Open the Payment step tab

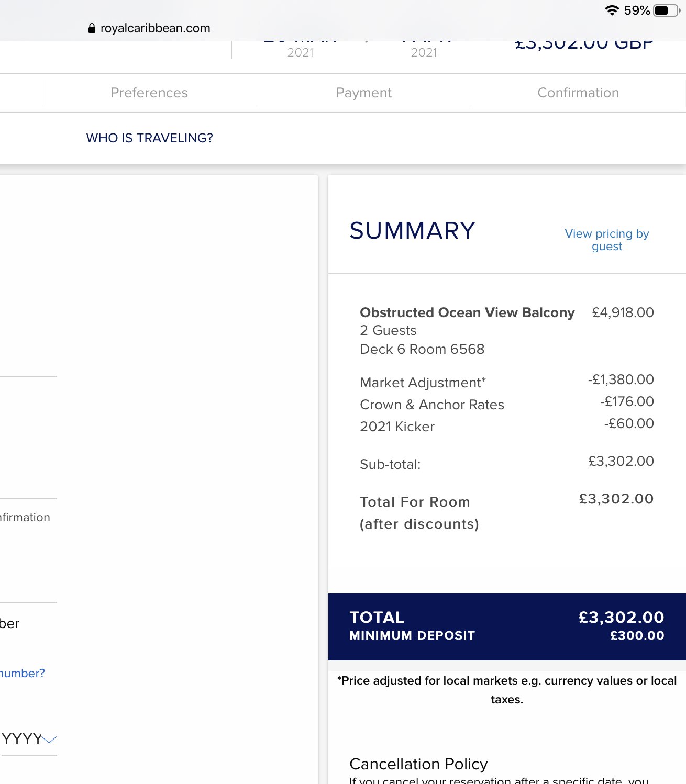click(x=364, y=93)
